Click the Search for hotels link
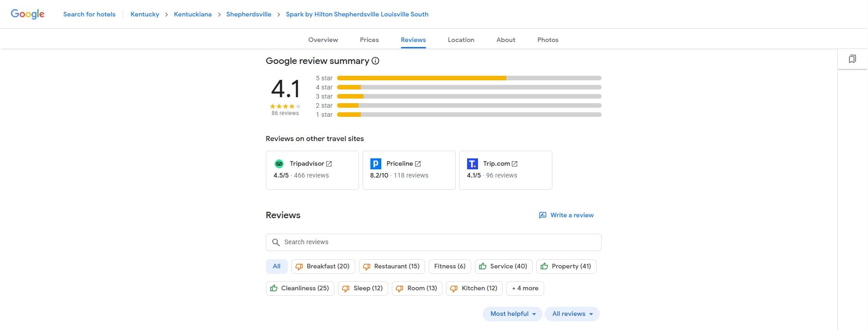The height and width of the screenshot is (330, 868). (89, 14)
